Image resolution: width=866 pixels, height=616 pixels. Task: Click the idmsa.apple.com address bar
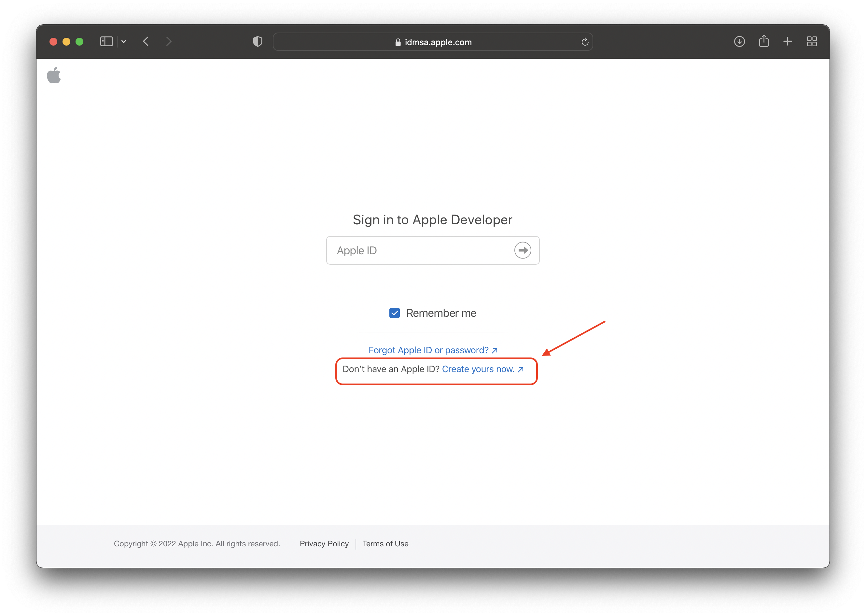pyautogui.click(x=433, y=42)
